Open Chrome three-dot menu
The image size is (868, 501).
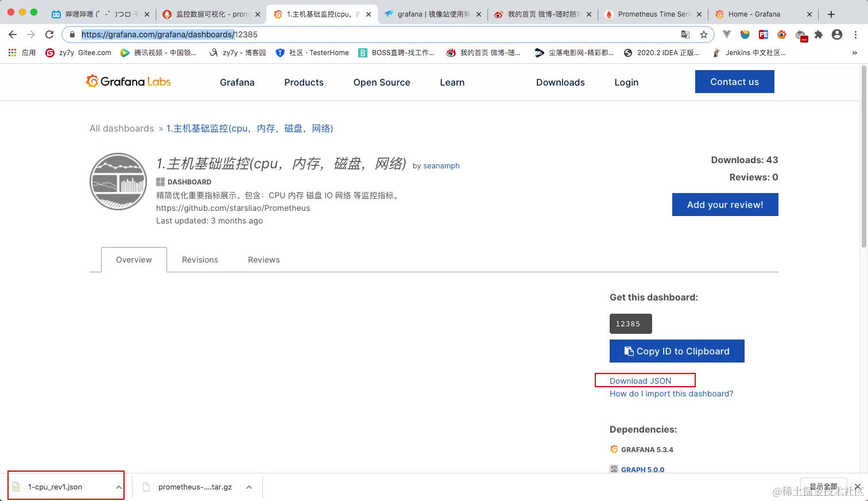click(x=855, y=34)
